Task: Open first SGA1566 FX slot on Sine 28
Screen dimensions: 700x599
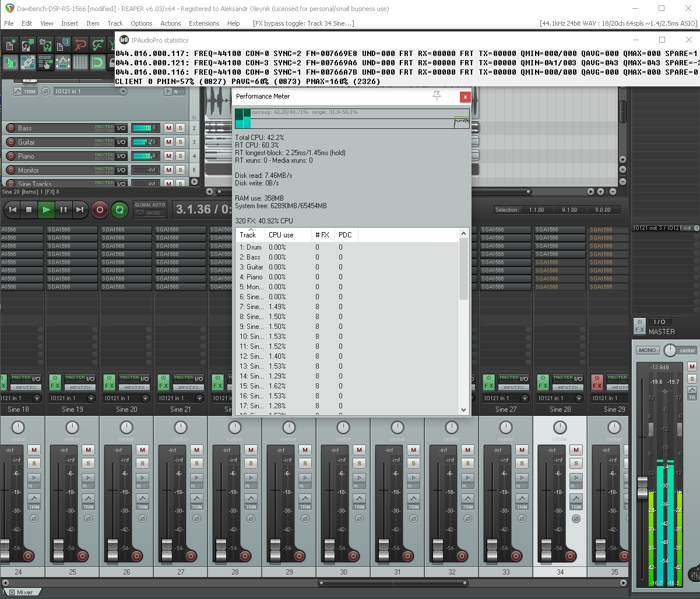Action: [560, 230]
